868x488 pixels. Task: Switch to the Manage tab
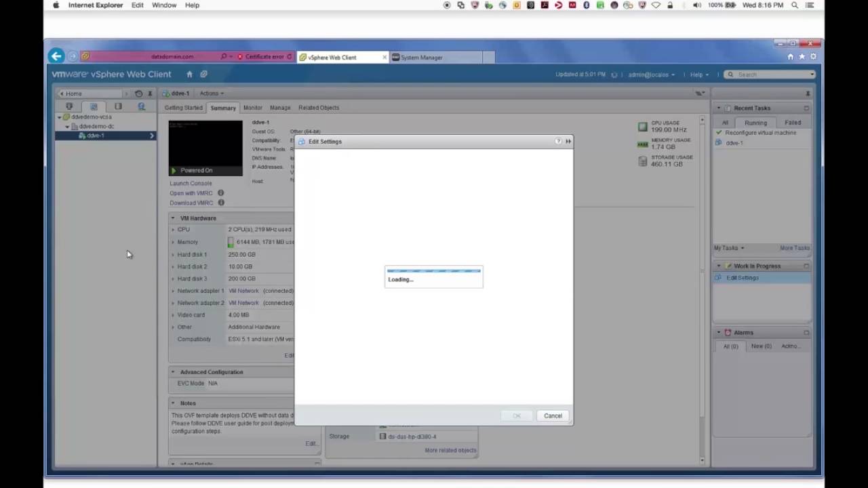pyautogui.click(x=280, y=108)
